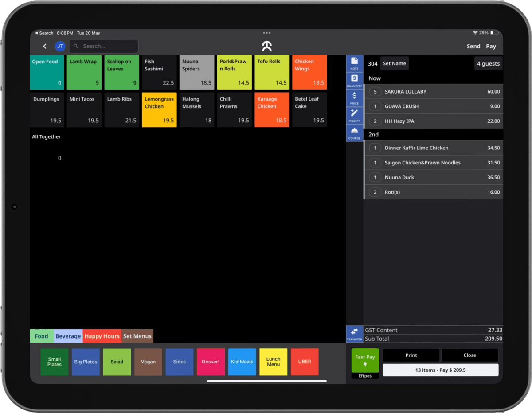This screenshot has width=532, height=413.
Task: Select the Vegan category
Action: (148, 362)
